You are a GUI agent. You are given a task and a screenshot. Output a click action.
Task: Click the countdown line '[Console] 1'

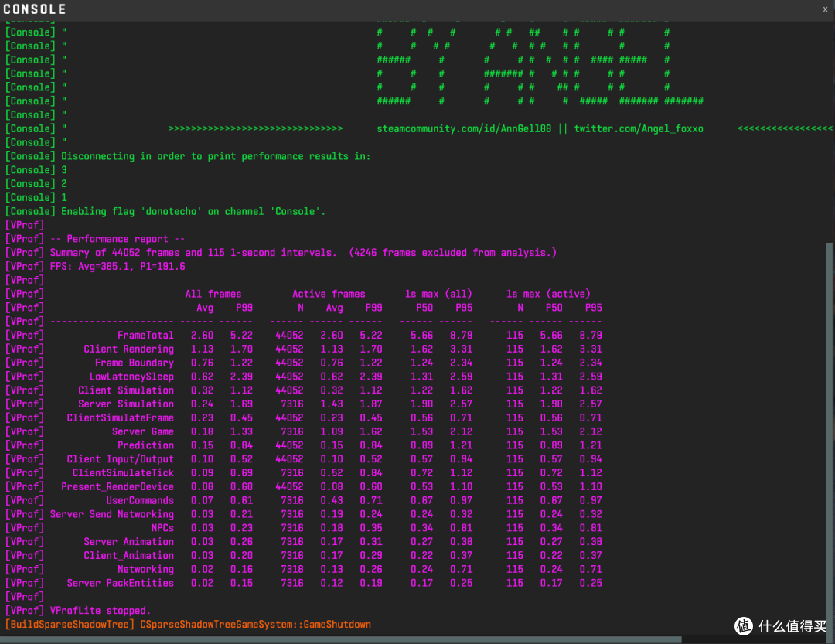tap(36, 198)
